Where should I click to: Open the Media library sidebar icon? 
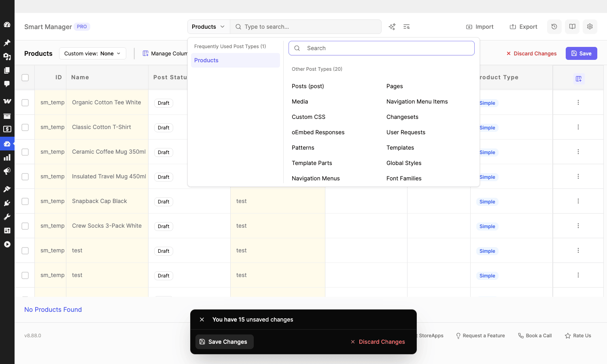[7, 57]
